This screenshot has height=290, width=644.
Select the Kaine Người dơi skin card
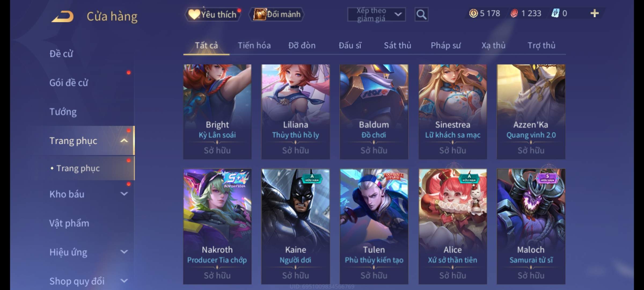(295, 226)
